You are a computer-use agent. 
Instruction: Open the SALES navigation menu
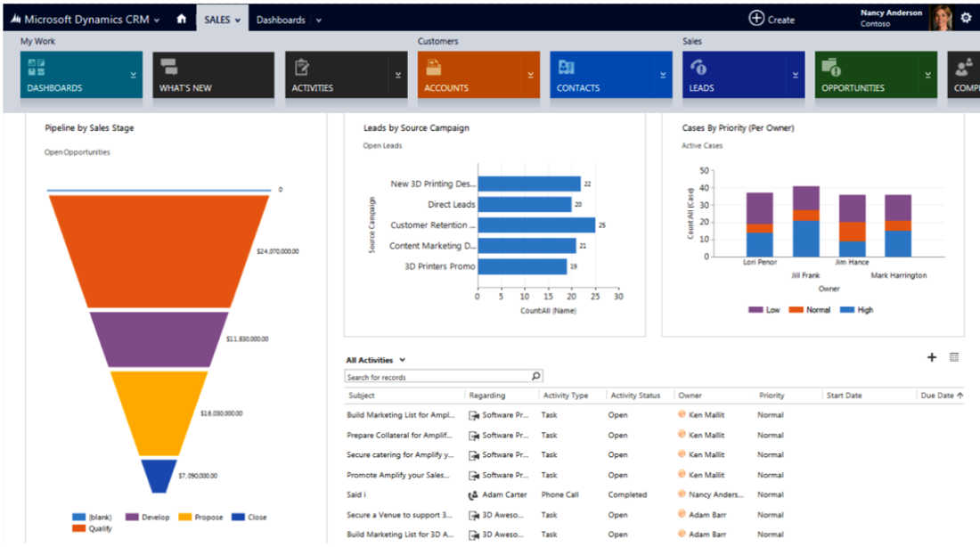pos(222,20)
